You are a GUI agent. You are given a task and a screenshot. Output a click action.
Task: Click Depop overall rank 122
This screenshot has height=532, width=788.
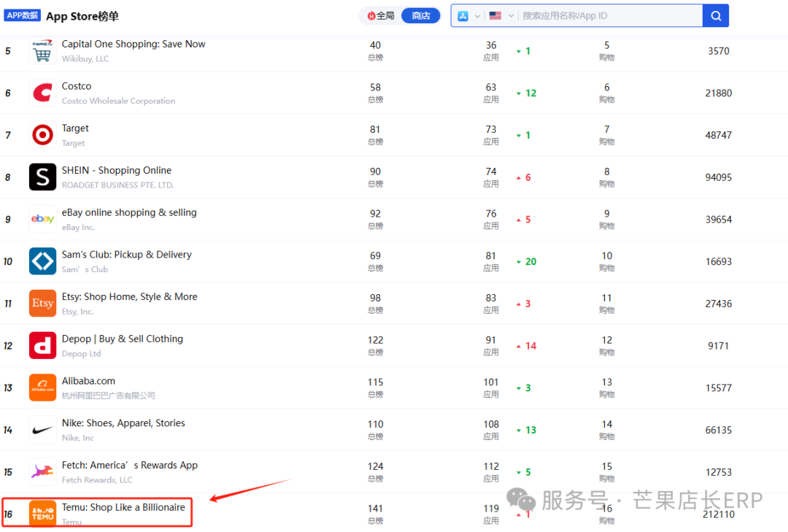point(376,340)
